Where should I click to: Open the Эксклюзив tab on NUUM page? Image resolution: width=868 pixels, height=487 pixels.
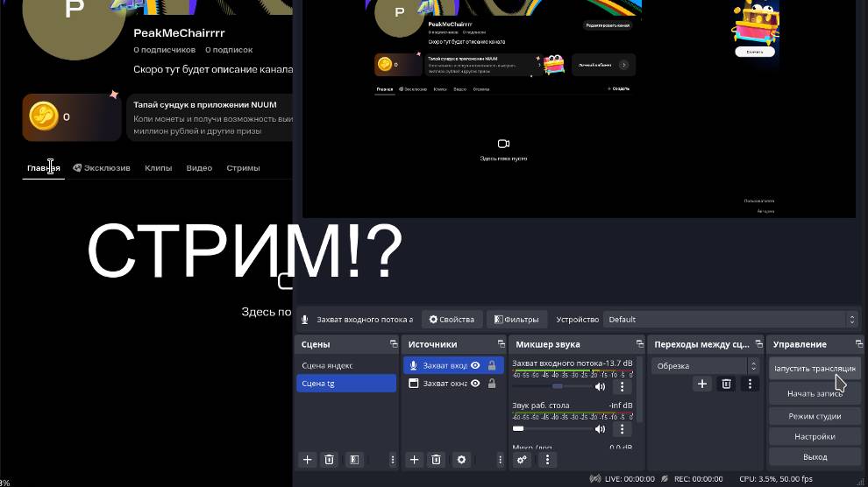pyautogui.click(x=102, y=168)
